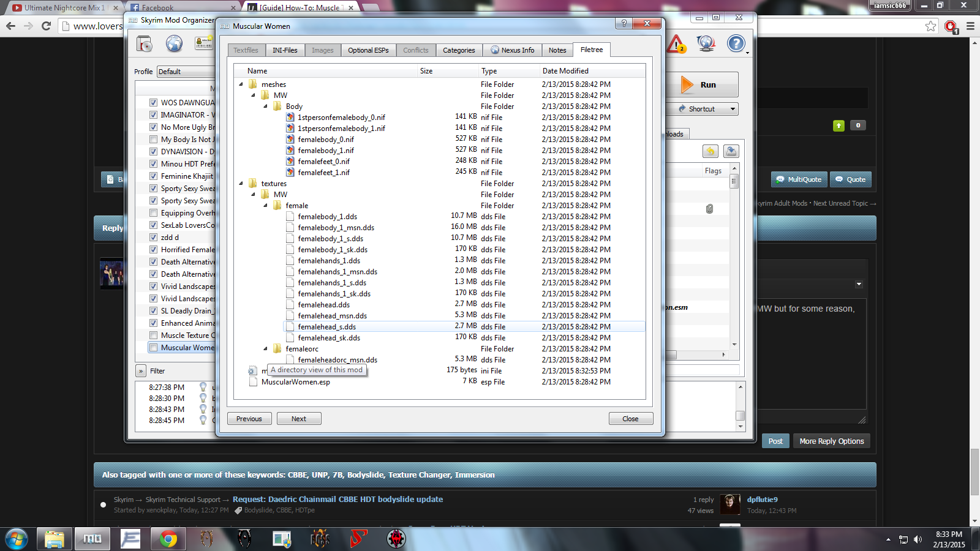Launch Google Chrome from the taskbar
The width and height of the screenshot is (980, 551).
click(x=168, y=539)
